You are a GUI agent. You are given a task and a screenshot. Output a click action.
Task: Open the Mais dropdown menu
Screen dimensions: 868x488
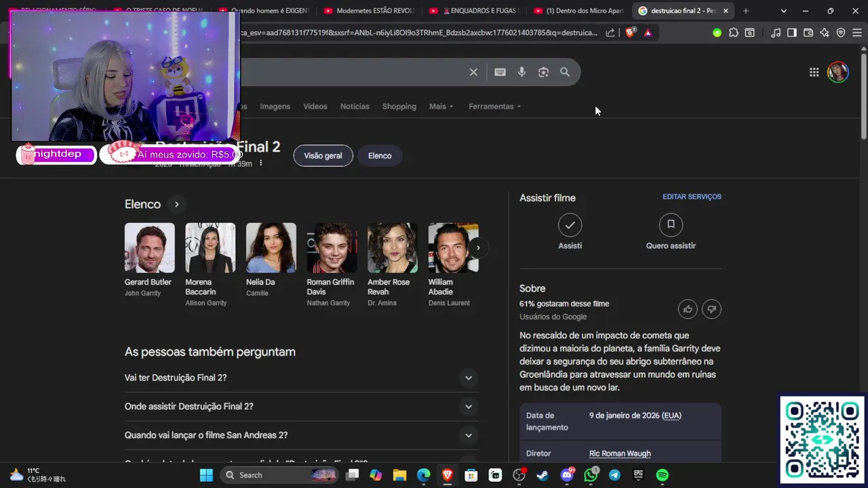tap(441, 106)
